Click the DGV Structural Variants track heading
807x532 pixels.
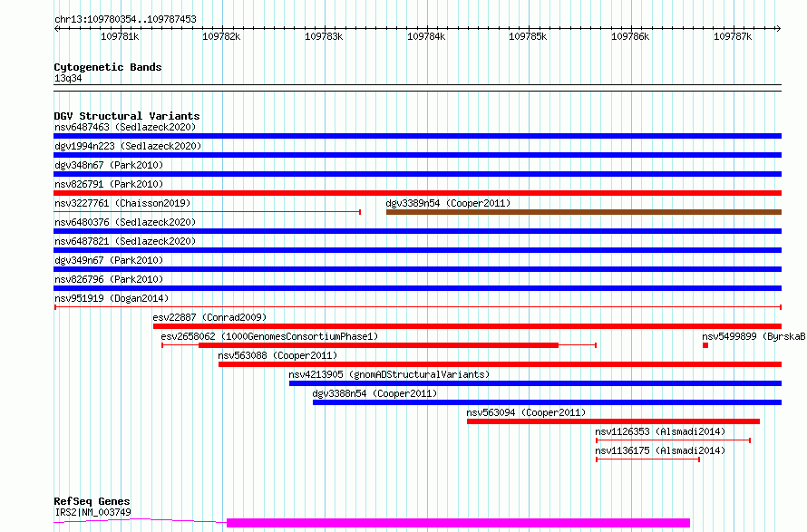[x=127, y=116]
